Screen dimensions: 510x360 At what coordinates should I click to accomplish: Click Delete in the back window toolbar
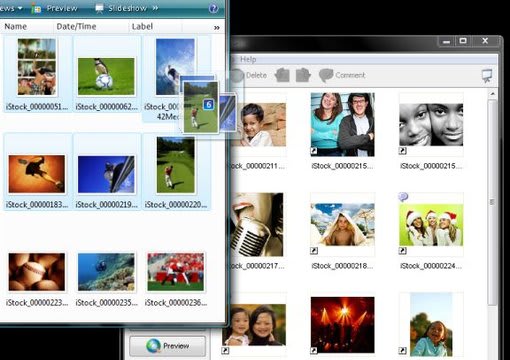tap(256, 75)
